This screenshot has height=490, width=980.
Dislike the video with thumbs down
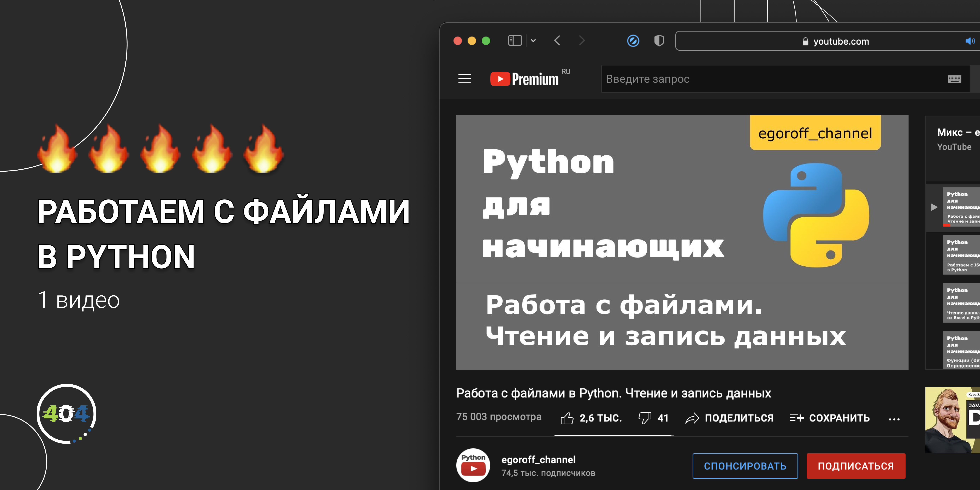tap(645, 418)
